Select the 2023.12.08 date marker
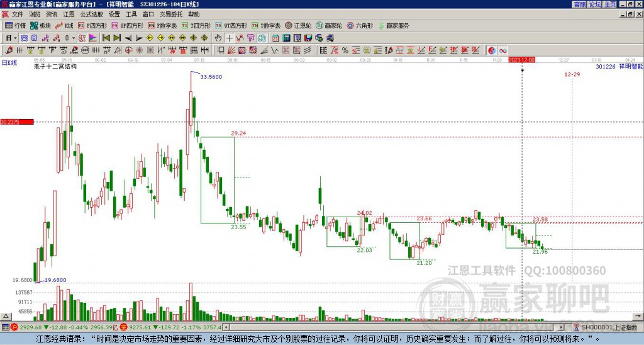 point(521,60)
